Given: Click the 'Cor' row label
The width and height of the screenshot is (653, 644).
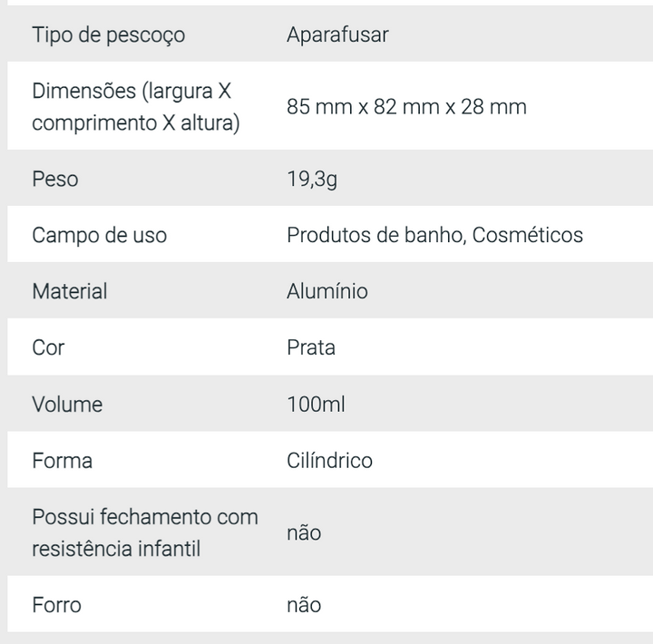Looking at the screenshot, I should pyautogui.click(x=48, y=347).
